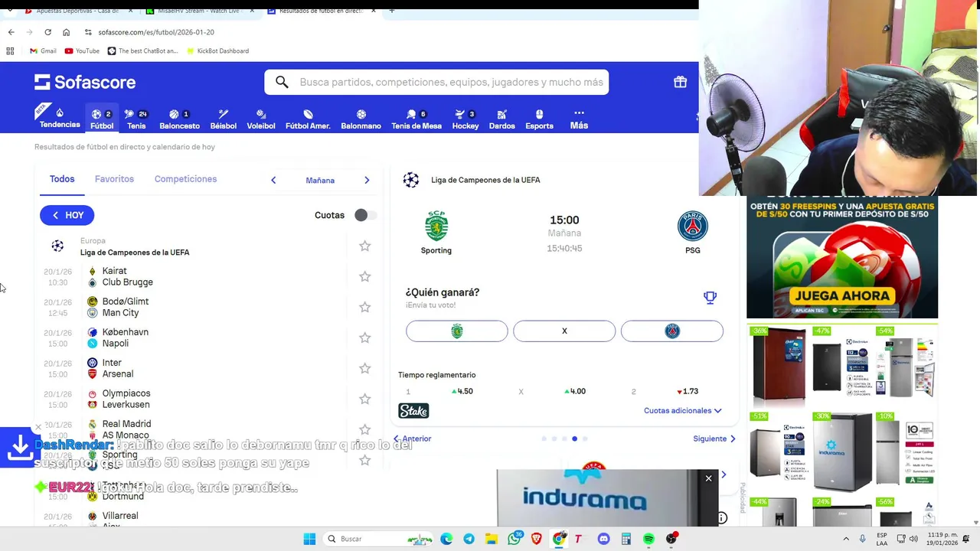Screen dimensions: 980x551
Task: Open the Sofascore logo home link
Action: 85,82
